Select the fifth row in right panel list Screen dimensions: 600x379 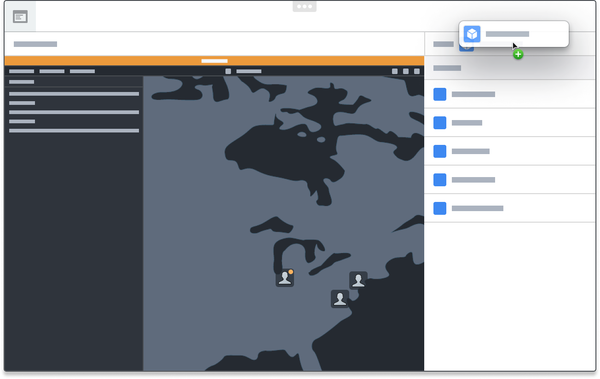[509, 208]
